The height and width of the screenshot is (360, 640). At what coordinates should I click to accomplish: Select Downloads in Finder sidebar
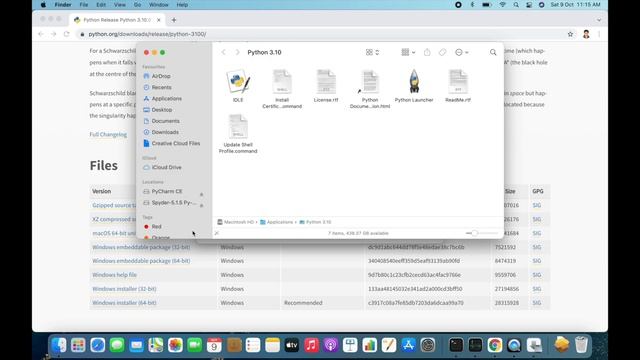[x=165, y=132]
